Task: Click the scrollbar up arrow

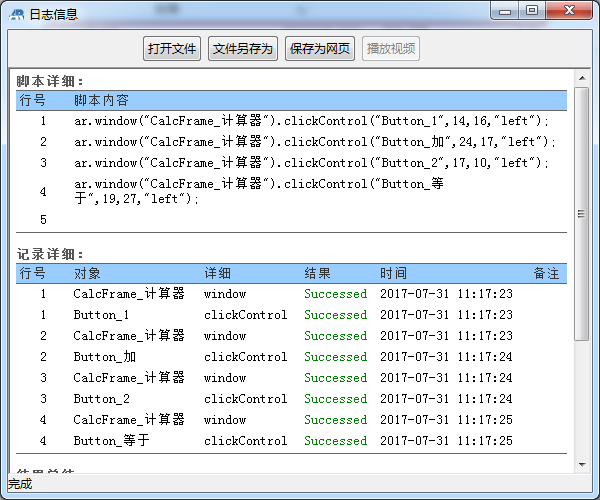Action: 582,78
